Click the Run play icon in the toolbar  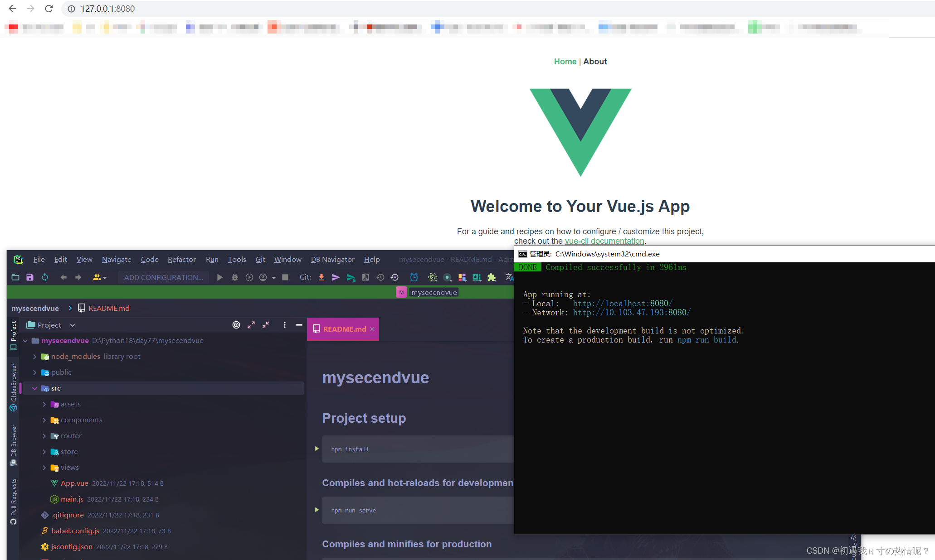220,277
